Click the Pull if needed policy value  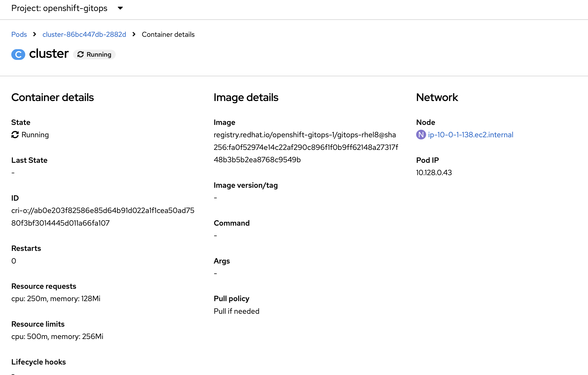click(236, 311)
